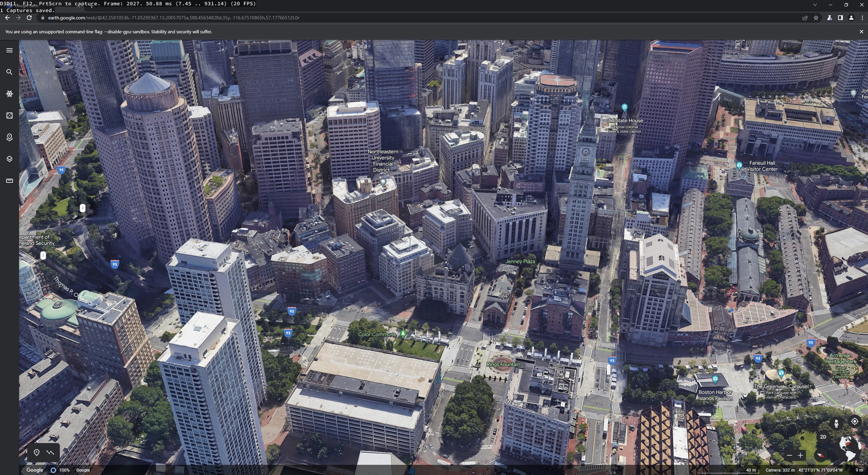Screen dimensions: 868x475
Task: Open the Search panel magnifier icon
Action: click(10, 72)
